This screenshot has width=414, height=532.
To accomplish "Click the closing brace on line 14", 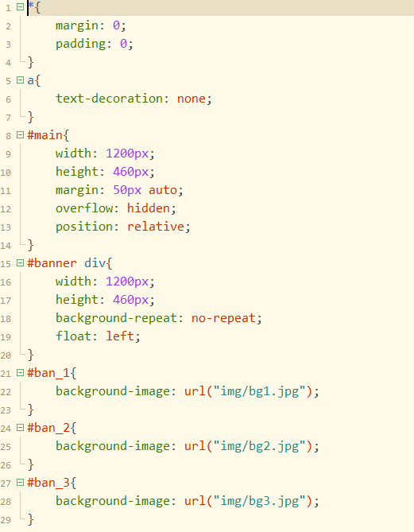I will tap(31, 245).
